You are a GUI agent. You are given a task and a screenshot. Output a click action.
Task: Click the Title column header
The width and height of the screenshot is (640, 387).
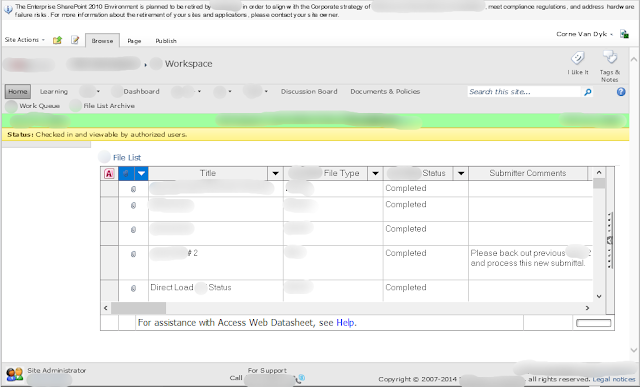tap(208, 173)
